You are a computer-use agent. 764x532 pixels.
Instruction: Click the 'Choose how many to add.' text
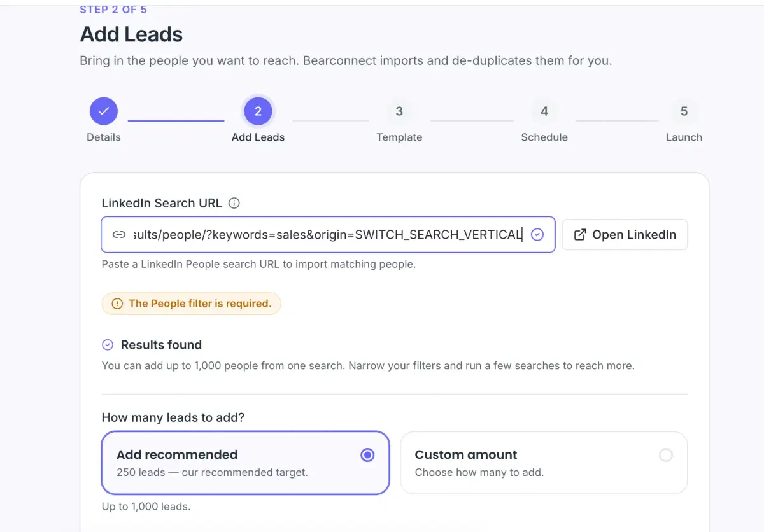479,473
